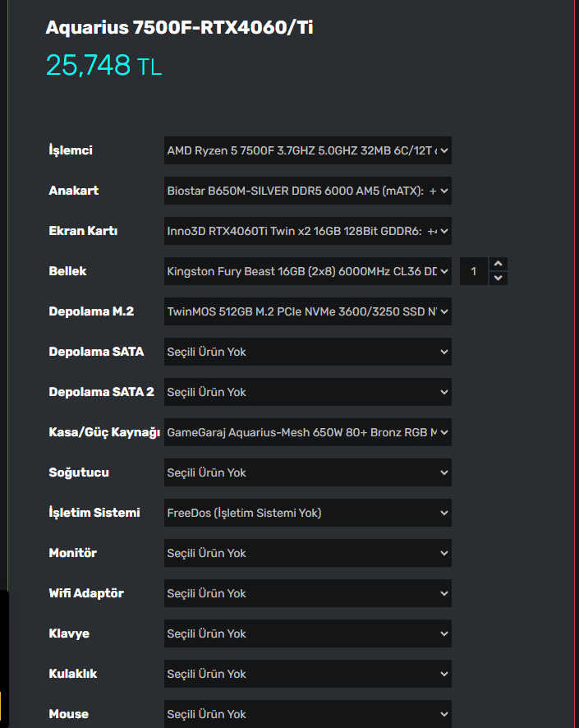Open the İşlemci processor dropdown
This screenshot has height=728, width=579.
click(308, 150)
